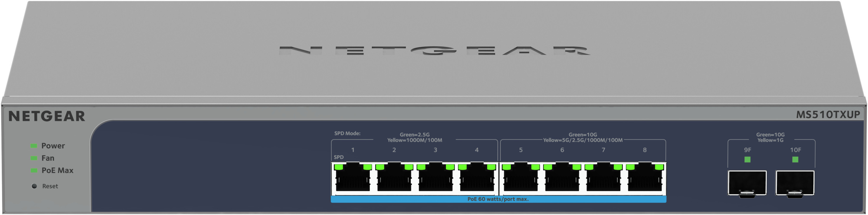Click the 'Power' label text
Viewport: 868px width, 215px height.
point(53,146)
